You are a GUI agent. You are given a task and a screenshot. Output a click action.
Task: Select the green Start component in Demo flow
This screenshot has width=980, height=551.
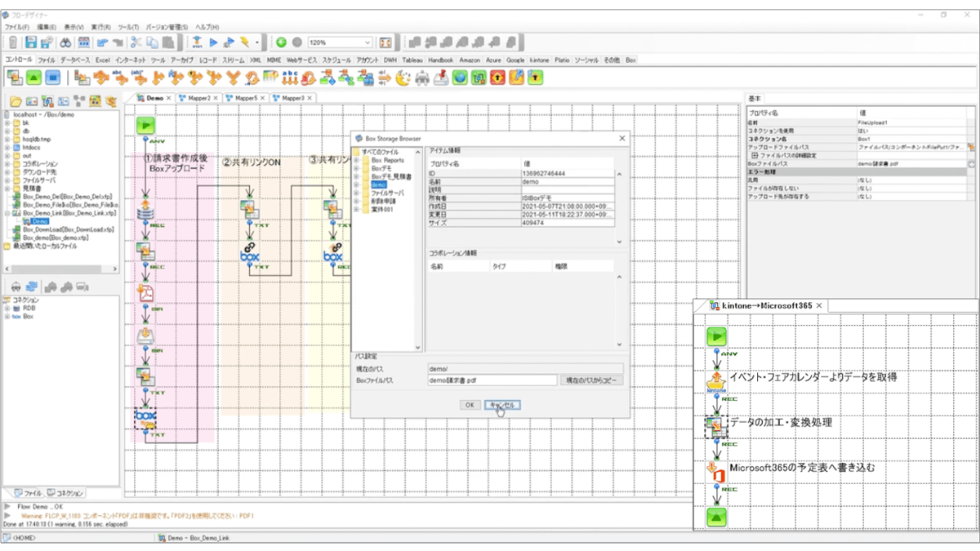click(x=145, y=125)
